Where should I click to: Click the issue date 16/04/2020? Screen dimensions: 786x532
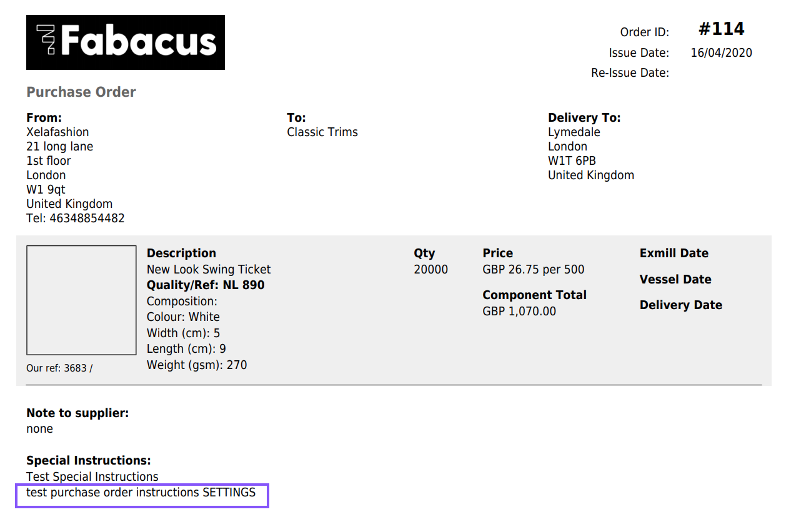pos(721,53)
